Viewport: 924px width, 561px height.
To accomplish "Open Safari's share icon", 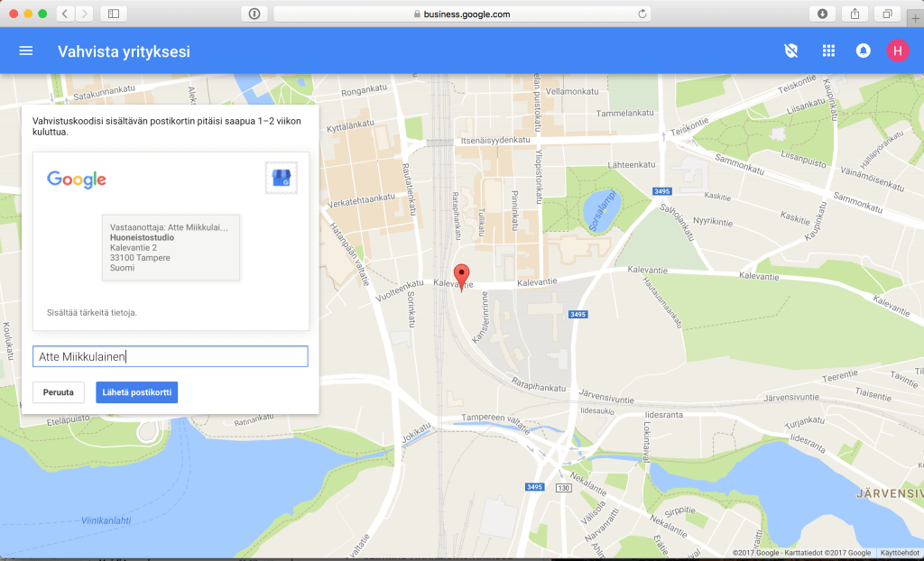I will click(853, 14).
